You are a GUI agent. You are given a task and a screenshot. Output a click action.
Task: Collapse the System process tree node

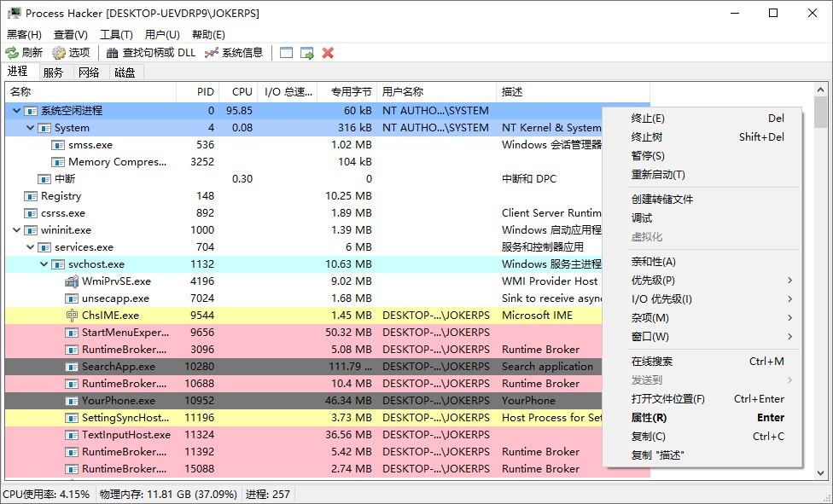(30, 128)
